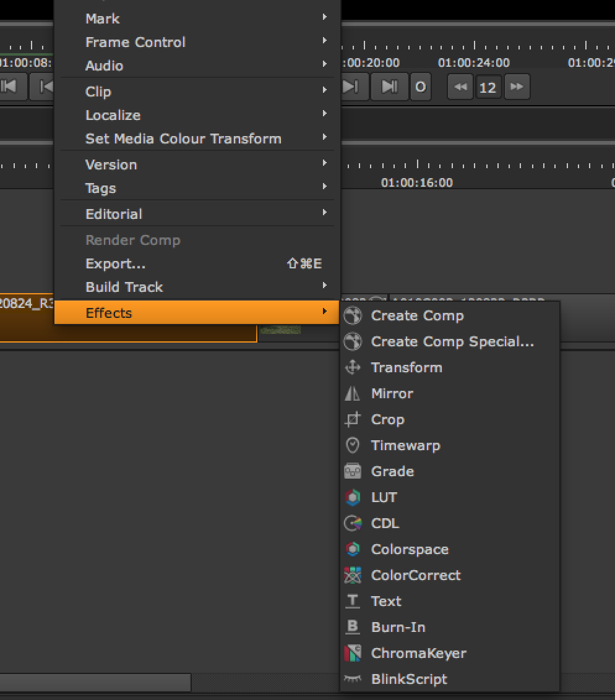615x700 pixels.
Task: Apply a ChromaKeyer effect
Action: click(x=418, y=653)
